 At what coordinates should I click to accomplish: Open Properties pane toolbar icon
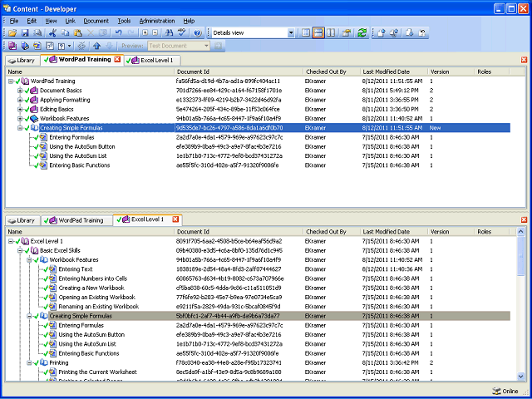[x=346, y=33]
